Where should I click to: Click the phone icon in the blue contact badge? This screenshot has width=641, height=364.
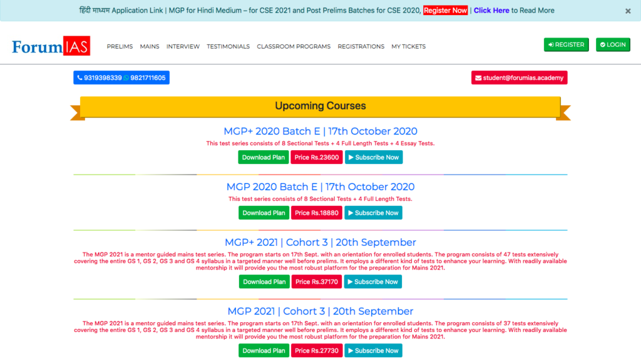tap(80, 78)
